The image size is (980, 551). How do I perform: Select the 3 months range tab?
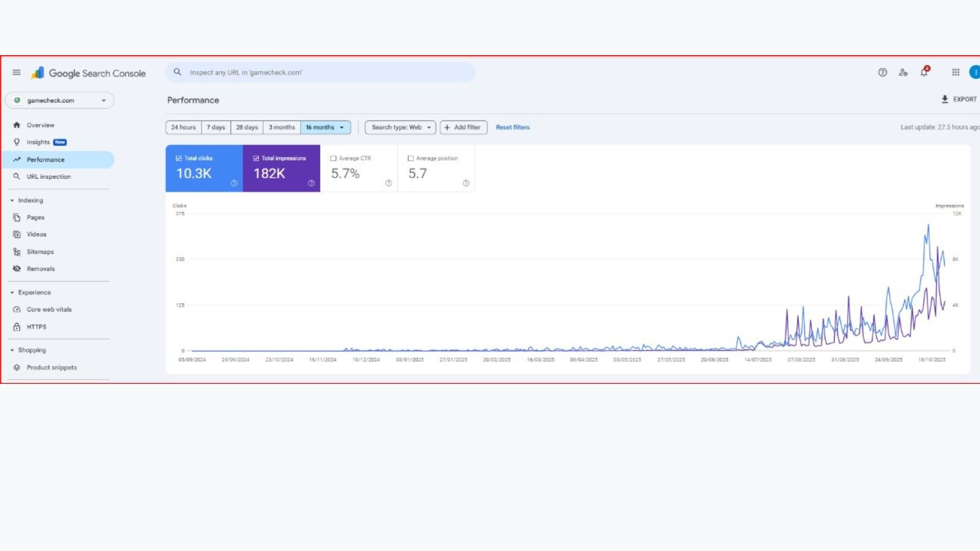click(282, 127)
